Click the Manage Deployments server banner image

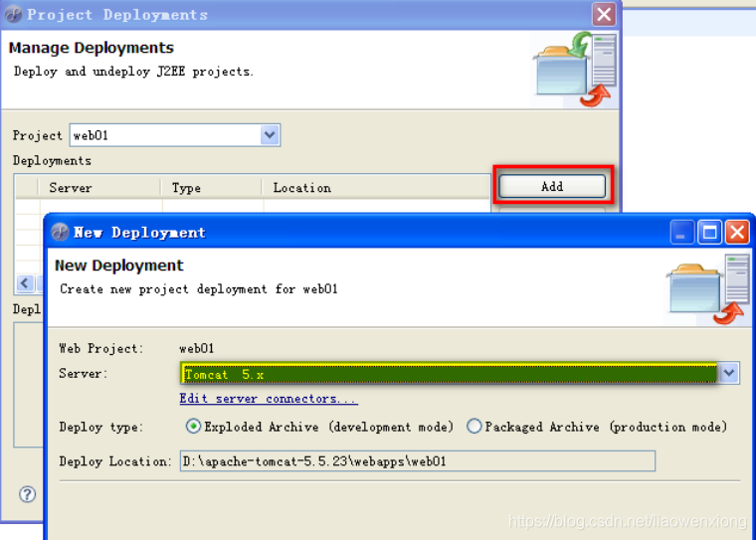tap(574, 69)
